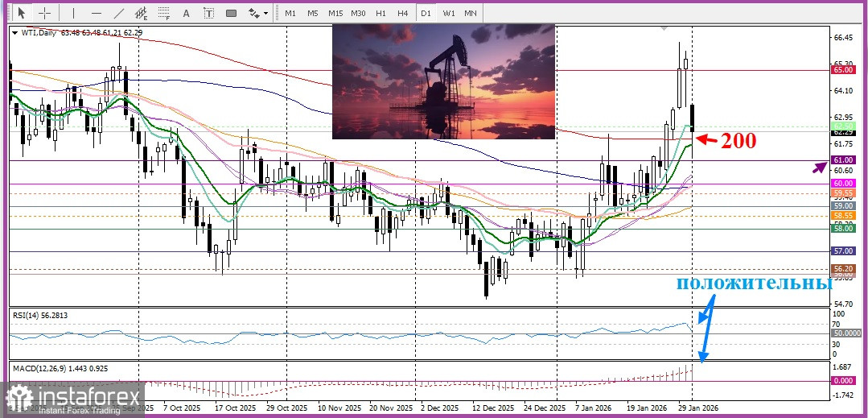The height and width of the screenshot is (418, 868).
Task: Select the vertical line drawing tool
Action: tap(73, 13)
